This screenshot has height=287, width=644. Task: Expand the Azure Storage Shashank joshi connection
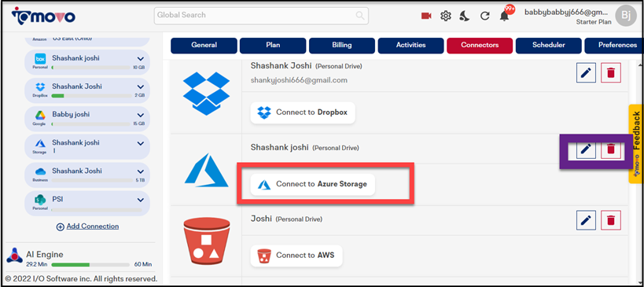pos(141,143)
